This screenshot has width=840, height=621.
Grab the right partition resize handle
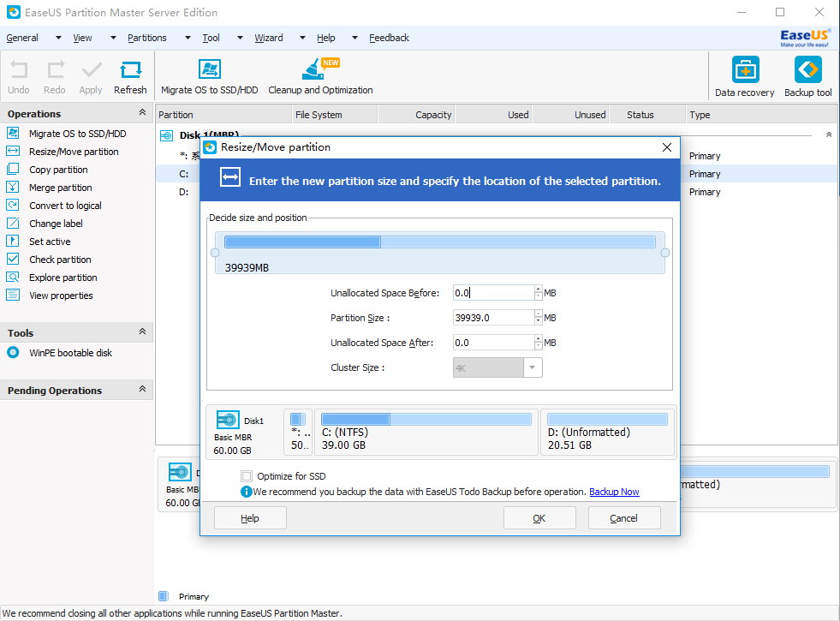(664, 253)
